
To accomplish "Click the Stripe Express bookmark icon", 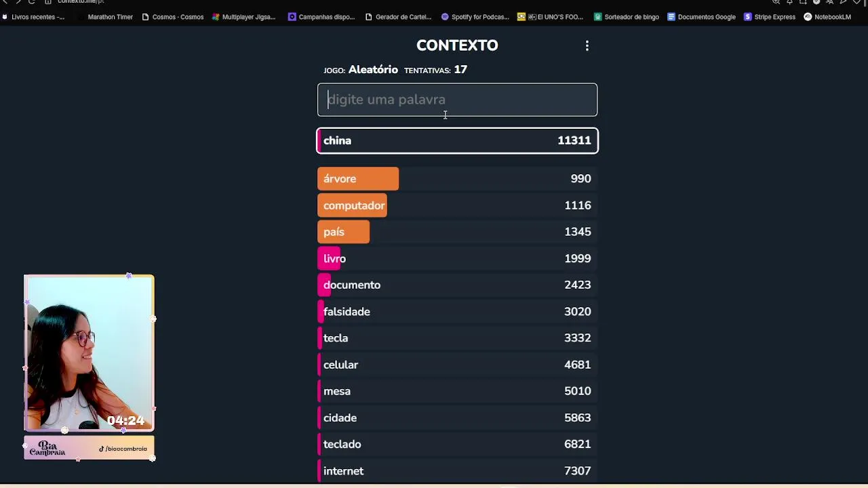I will click(748, 17).
